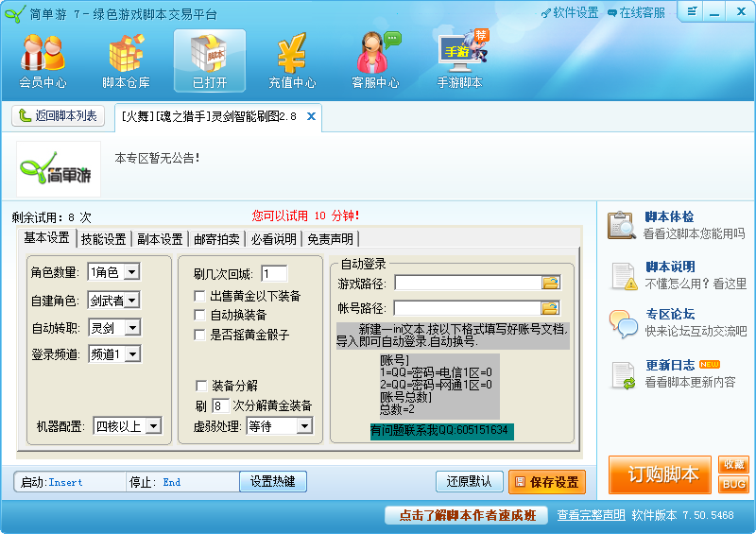This screenshot has height=534, width=756.
Task: Switch to the 邮寄拍卖 tab
Action: pos(216,238)
